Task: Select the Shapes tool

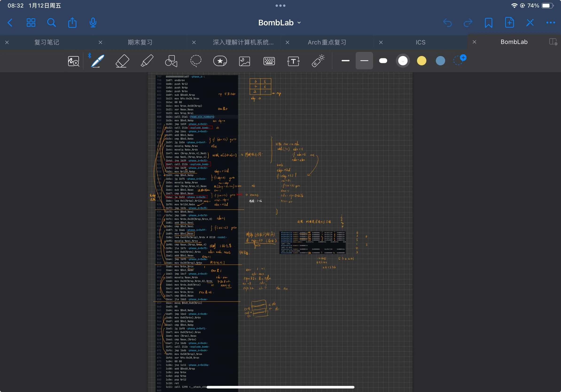Action: point(171,61)
